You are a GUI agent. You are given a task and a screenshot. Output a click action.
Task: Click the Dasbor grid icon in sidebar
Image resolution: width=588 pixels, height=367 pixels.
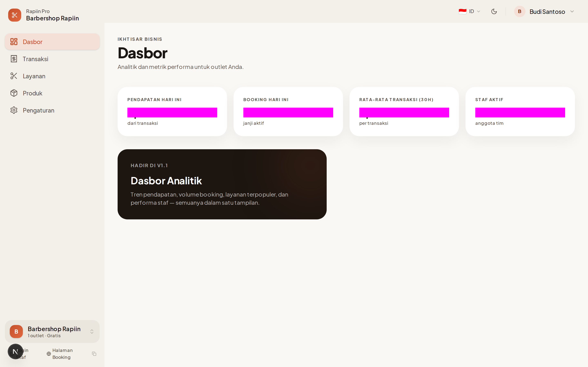pyautogui.click(x=14, y=42)
